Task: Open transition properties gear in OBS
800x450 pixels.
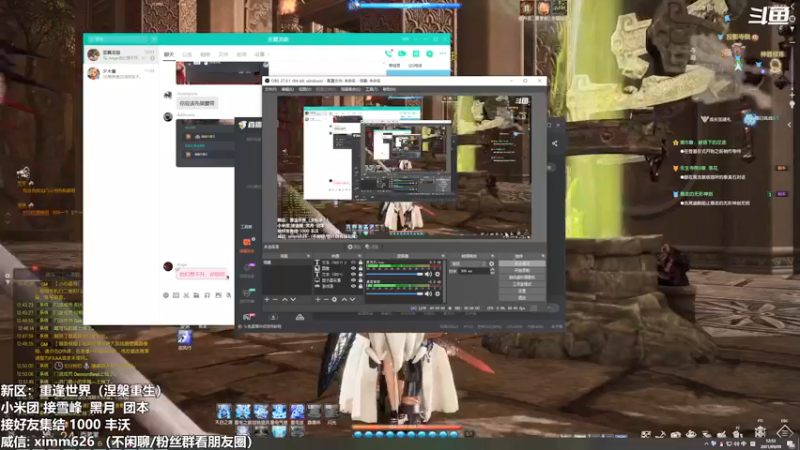Action: click(x=491, y=264)
